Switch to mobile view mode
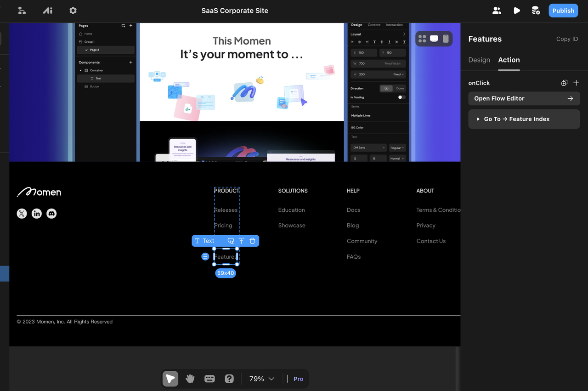The height and width of the screenshot is (391, 588). click(446, 39)
